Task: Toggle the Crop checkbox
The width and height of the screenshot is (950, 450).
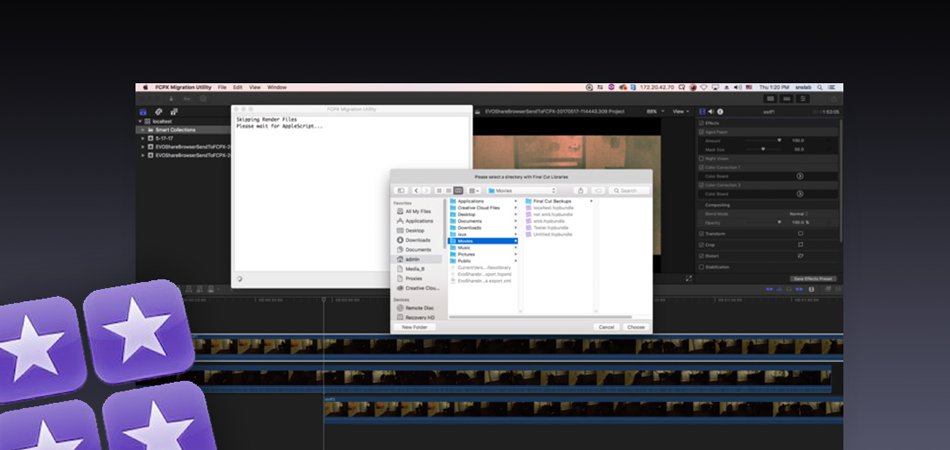Action: pyautogui.click(x=702, y=245)
